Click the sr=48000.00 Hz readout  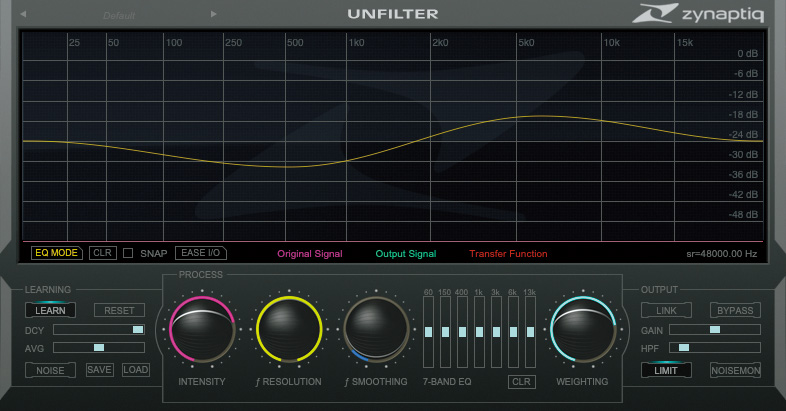point(721,254)
